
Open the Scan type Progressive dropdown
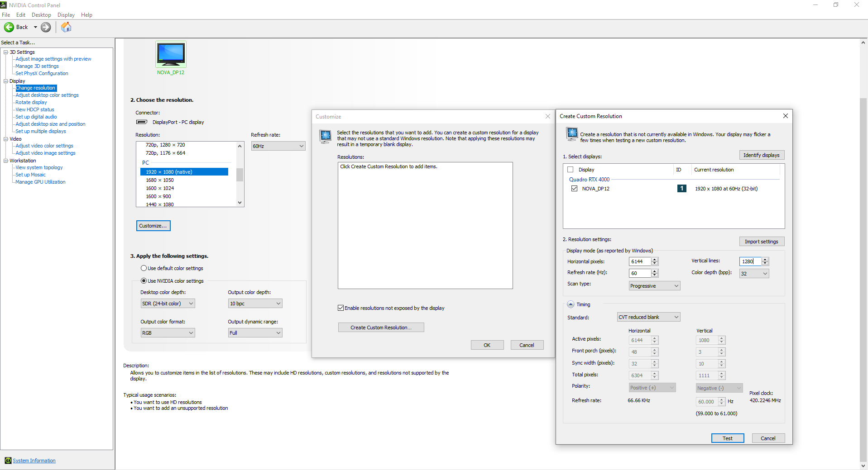click(x=654, y=286)
